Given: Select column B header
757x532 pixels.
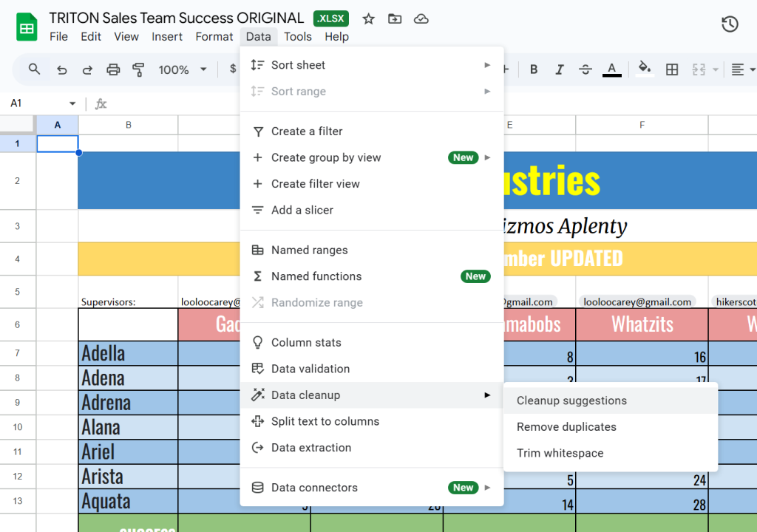Looking at the screenshot, I should coord(129,125).
